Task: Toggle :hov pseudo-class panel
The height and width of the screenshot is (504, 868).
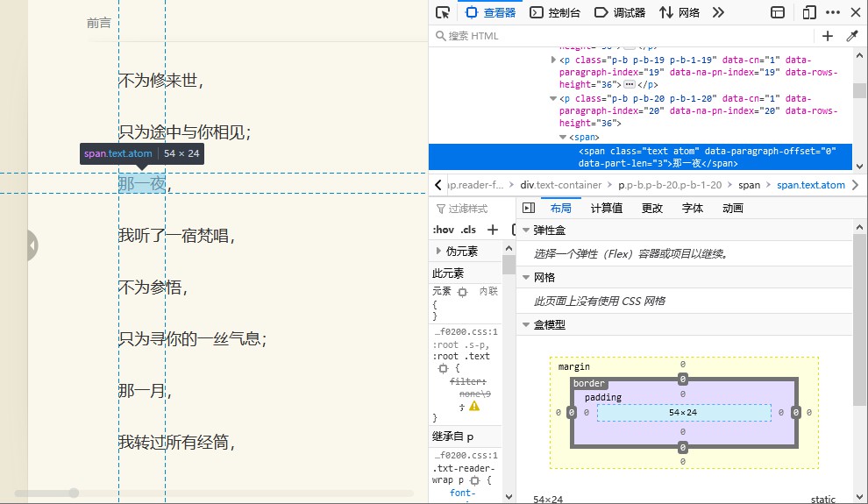Action: tap(444, 230)
